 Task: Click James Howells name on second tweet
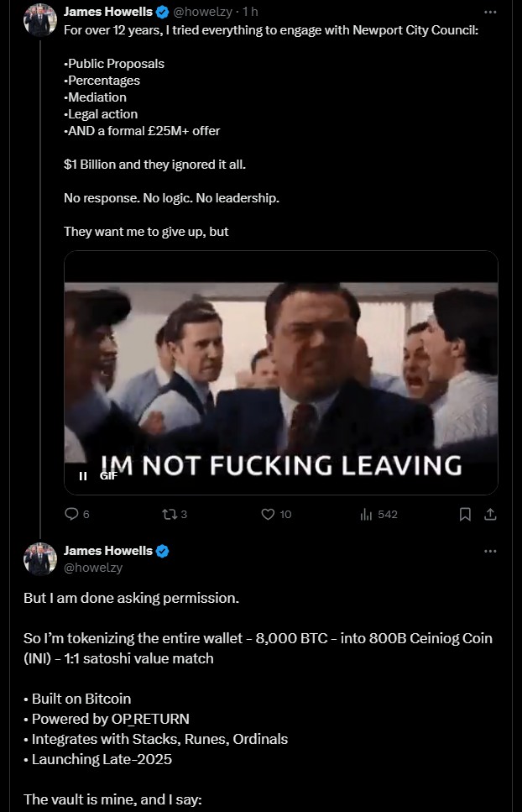coord(108,551)
